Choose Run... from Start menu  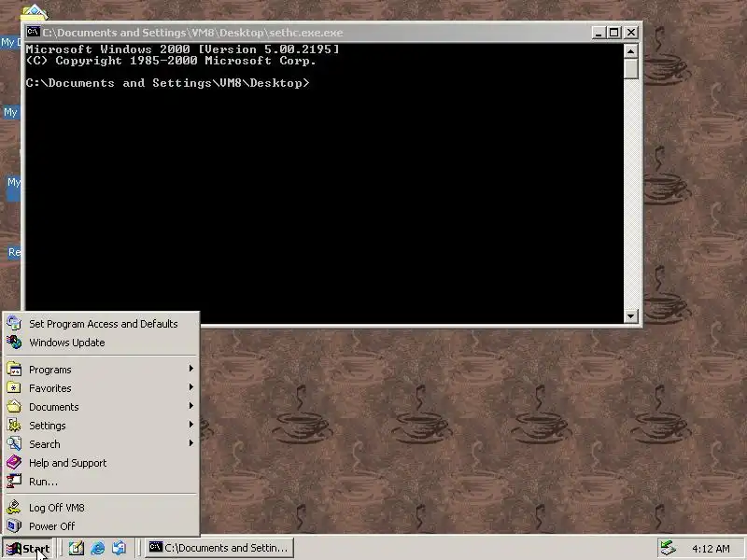pyautogui.click(x=101, y=482)
